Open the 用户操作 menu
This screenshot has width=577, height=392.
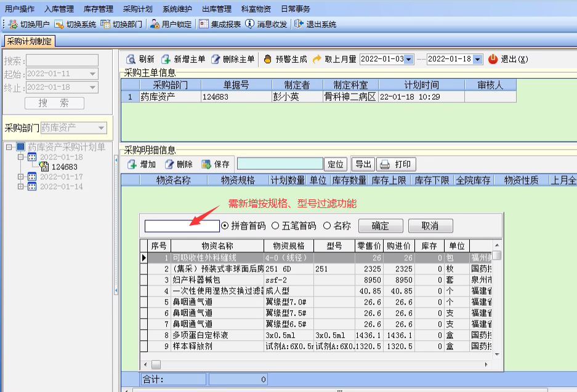tap(20, 9)
